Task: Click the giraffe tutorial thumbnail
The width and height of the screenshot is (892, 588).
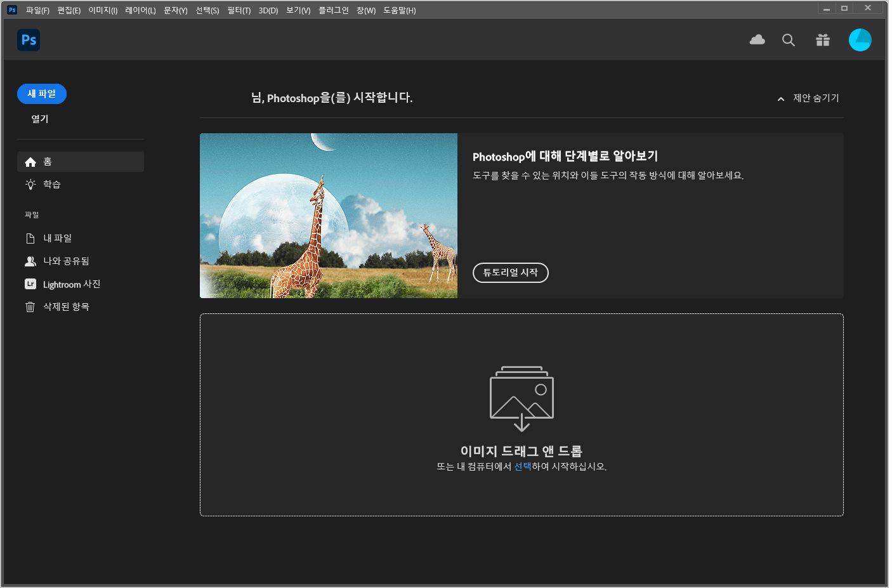Action: (328, 215)
